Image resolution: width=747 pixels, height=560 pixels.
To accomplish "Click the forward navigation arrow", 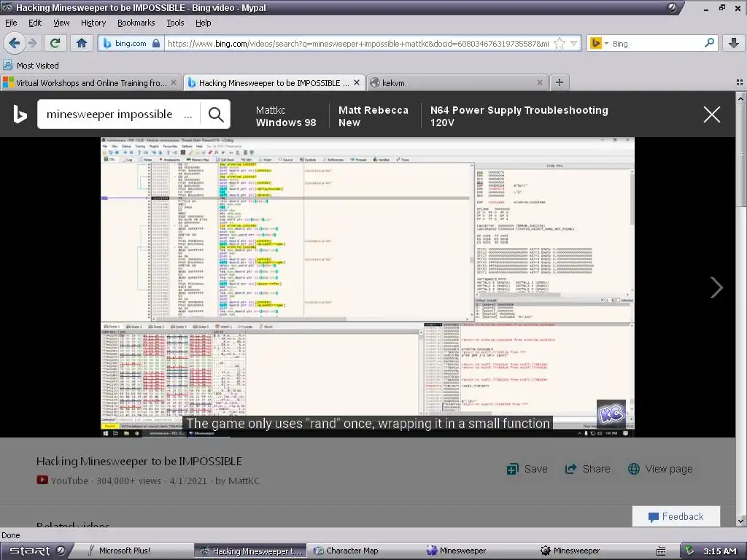I will coord(32,43).
